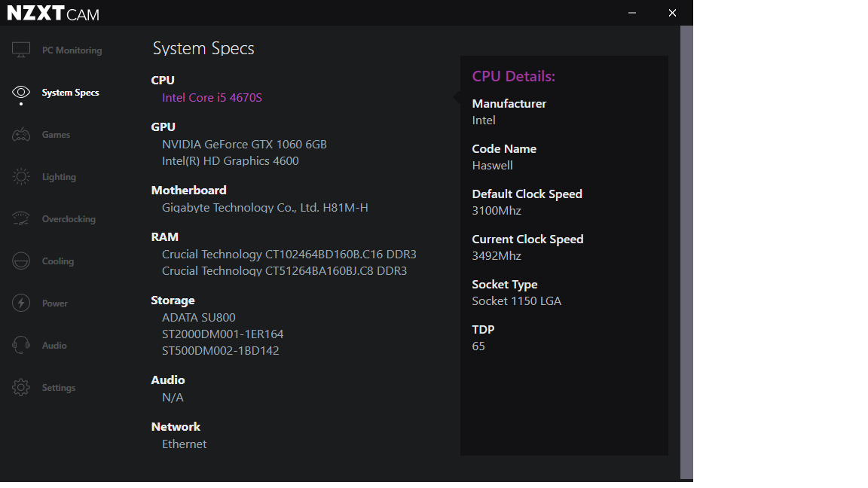
Task: Select Gigabyte Technology H81M-H motherboard entry
Action: [265, 208]
